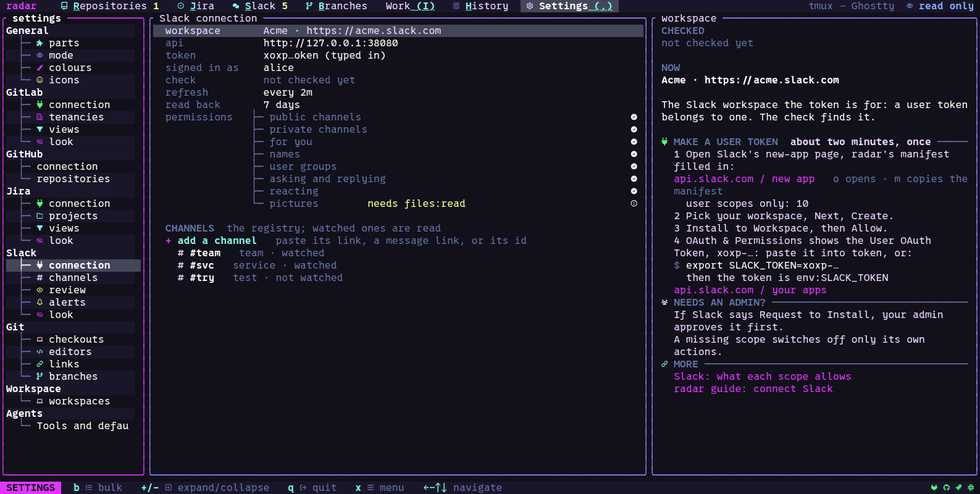Toggle the private channels permission
The width and height of the screenshot is (980, 494).
pos(634,130)
